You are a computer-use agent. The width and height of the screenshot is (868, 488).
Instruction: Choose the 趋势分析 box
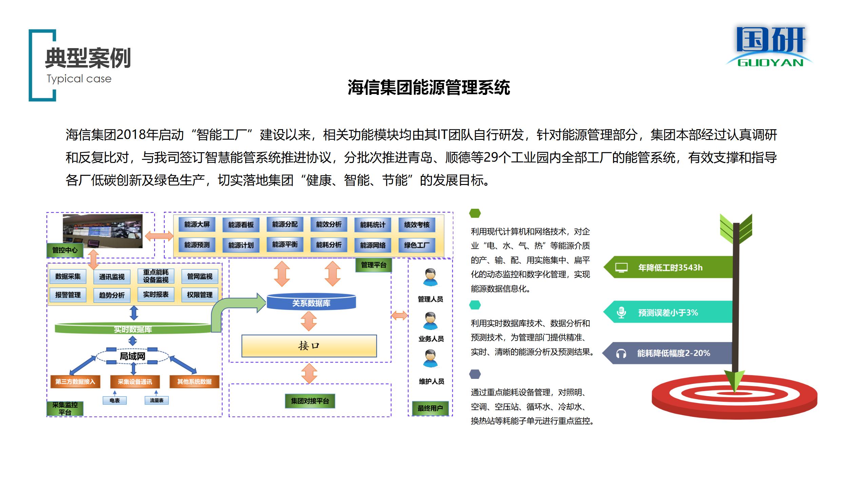coord(112,295)
